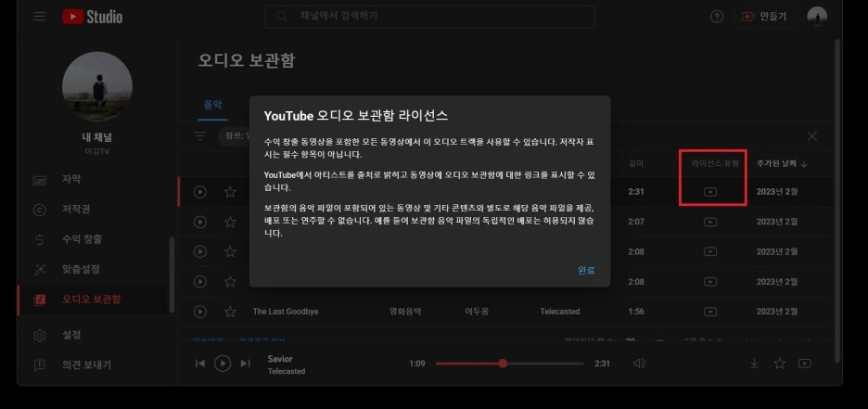Click the 2023년 2월 date in the 1:56 row
This screenshot has width=868, height=409.
[x=777, y=312]
